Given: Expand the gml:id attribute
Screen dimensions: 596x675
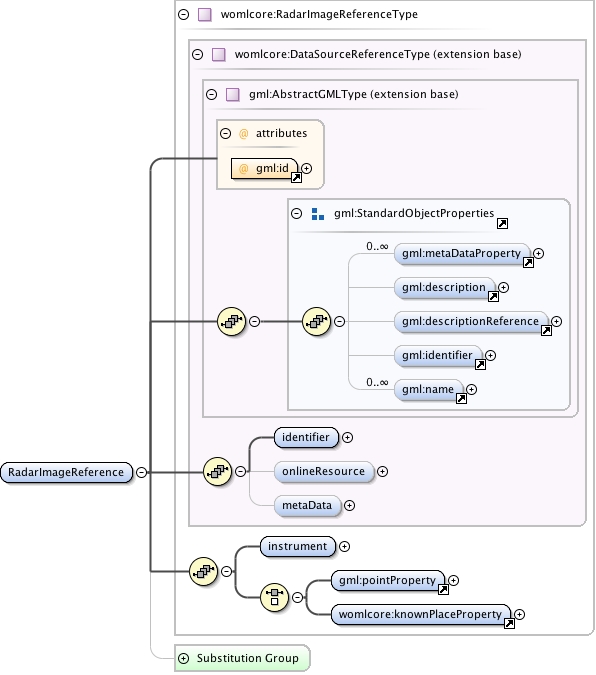Looking at the screenshot, I should click(307, 168).
